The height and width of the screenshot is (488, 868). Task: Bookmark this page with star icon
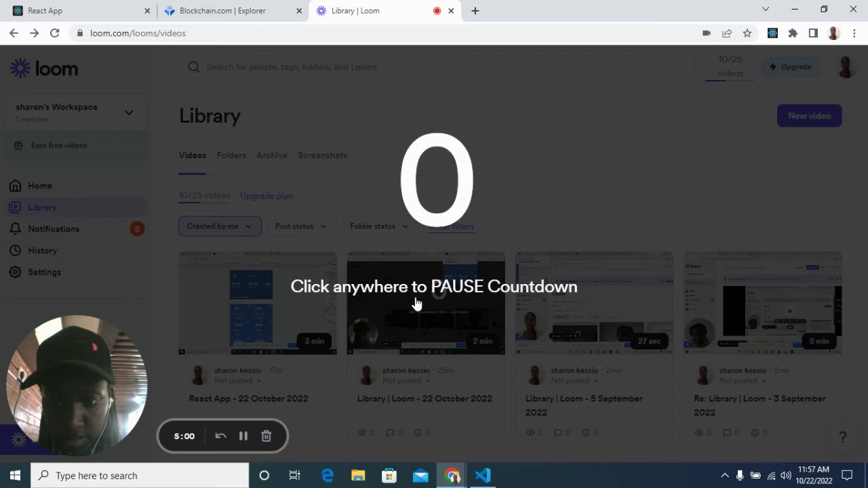click(747, 33)
